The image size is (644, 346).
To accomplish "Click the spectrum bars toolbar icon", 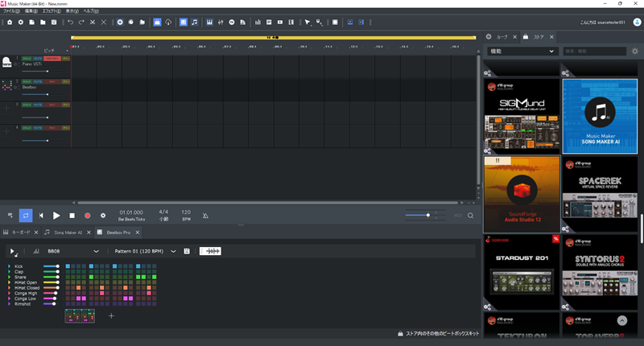I will 258,23.
